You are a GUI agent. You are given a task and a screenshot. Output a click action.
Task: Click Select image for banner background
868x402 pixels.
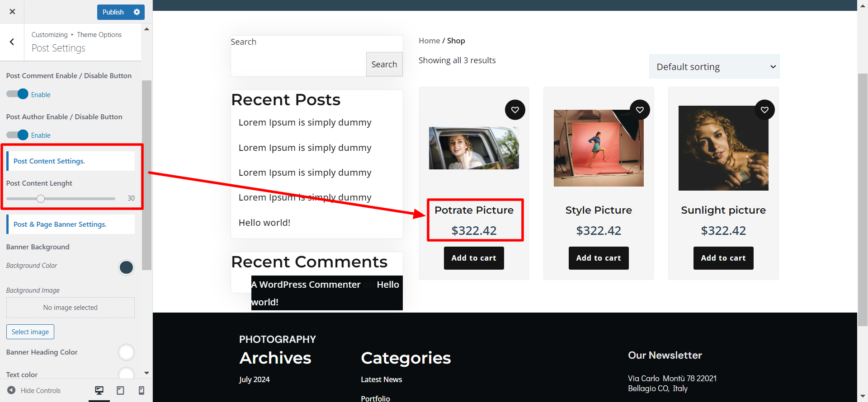coord(30,332)
